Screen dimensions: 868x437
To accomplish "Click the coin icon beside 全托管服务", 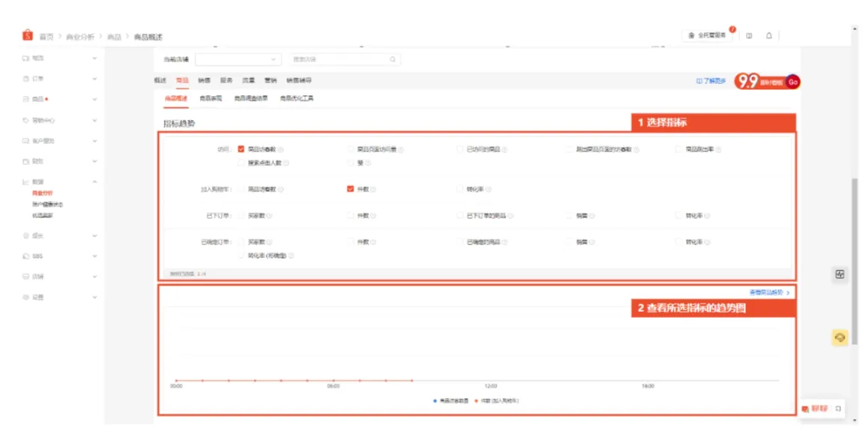I will click(691, 35).
